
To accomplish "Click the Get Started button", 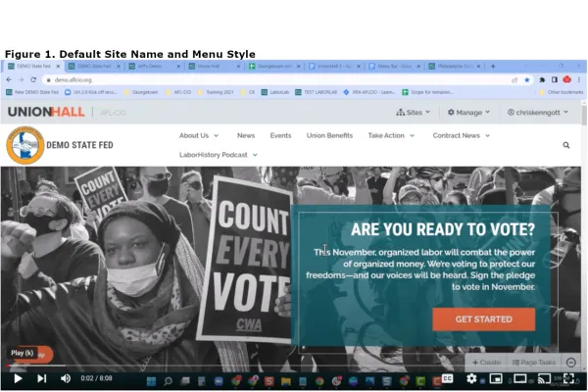I will point(483,319).
